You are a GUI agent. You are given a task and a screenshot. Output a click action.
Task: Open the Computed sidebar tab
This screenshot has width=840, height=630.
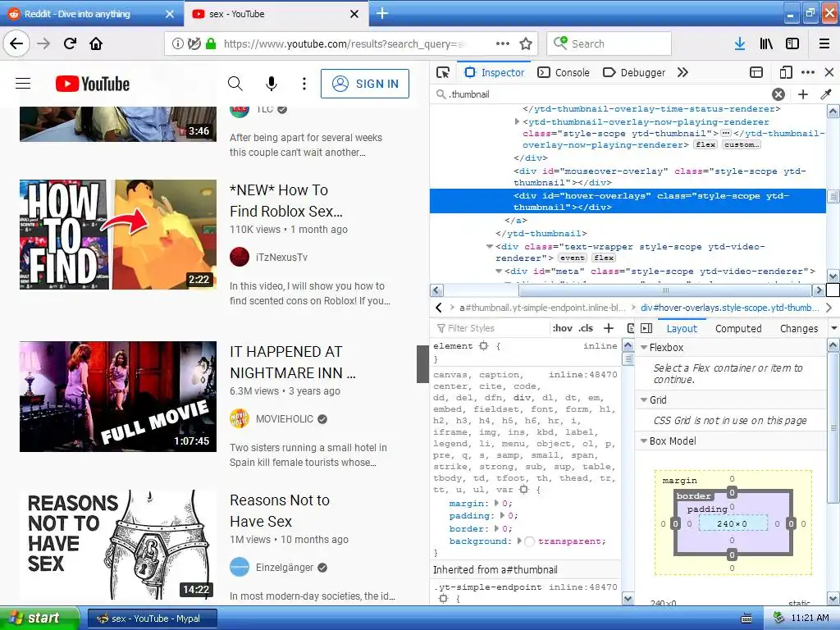point(738,328)
